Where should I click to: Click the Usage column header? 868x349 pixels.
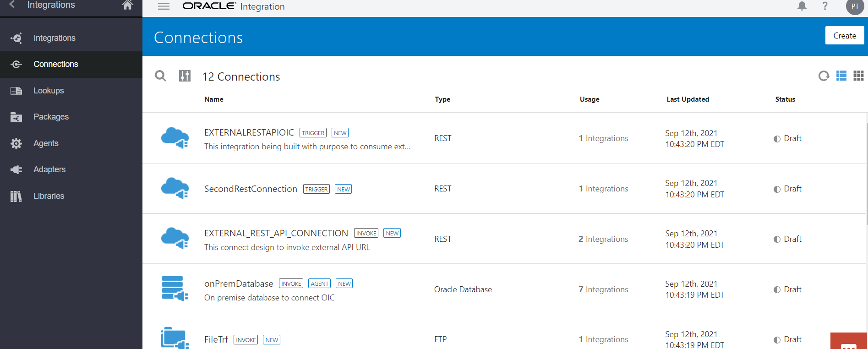click(590, 99)
